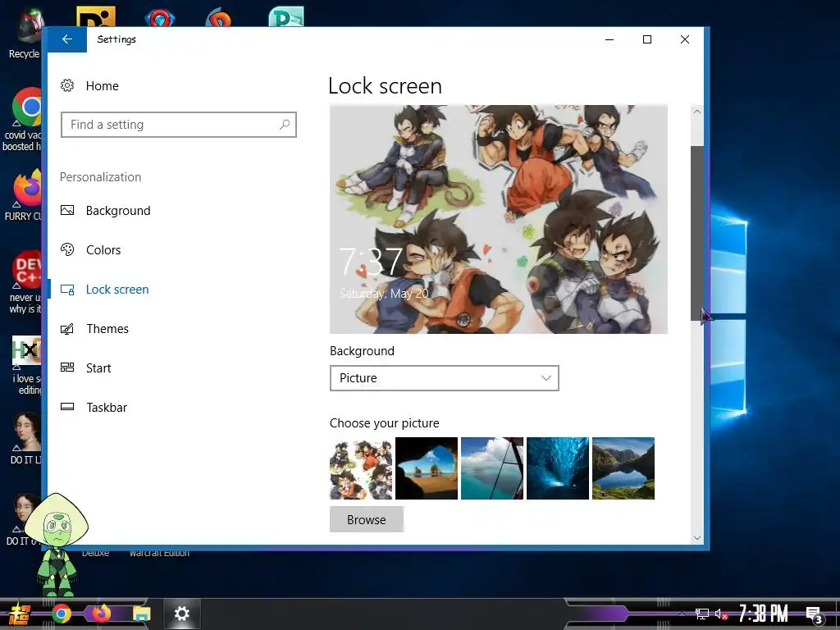This screenshot has height=630, width=840.
Task: Click the scrollbar up arrow
Action: 697,112
